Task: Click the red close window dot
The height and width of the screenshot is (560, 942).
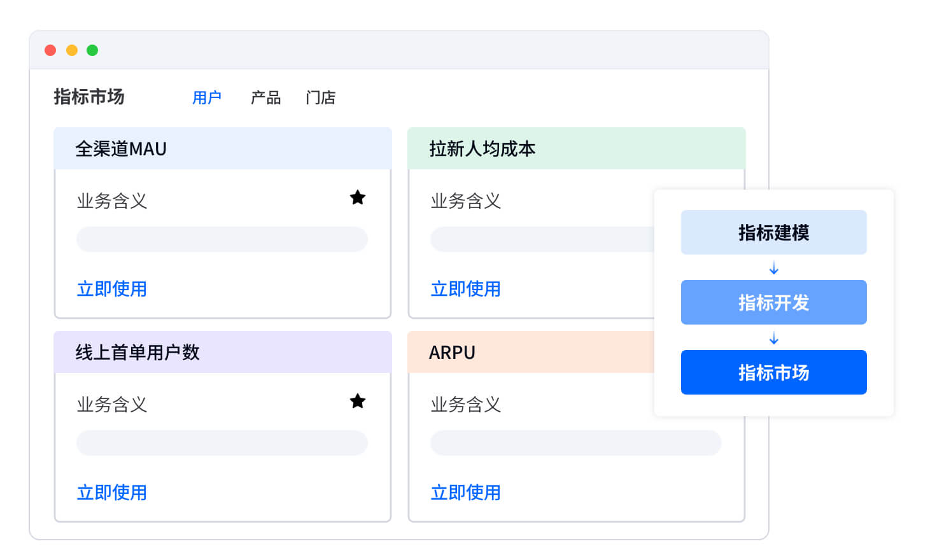Action: [x=50, y=50]
